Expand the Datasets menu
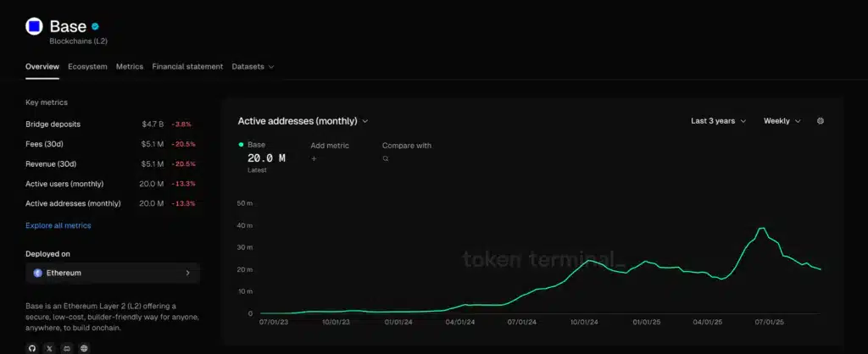This screenshot has width=868, height=354. click(x=253, y=67)
